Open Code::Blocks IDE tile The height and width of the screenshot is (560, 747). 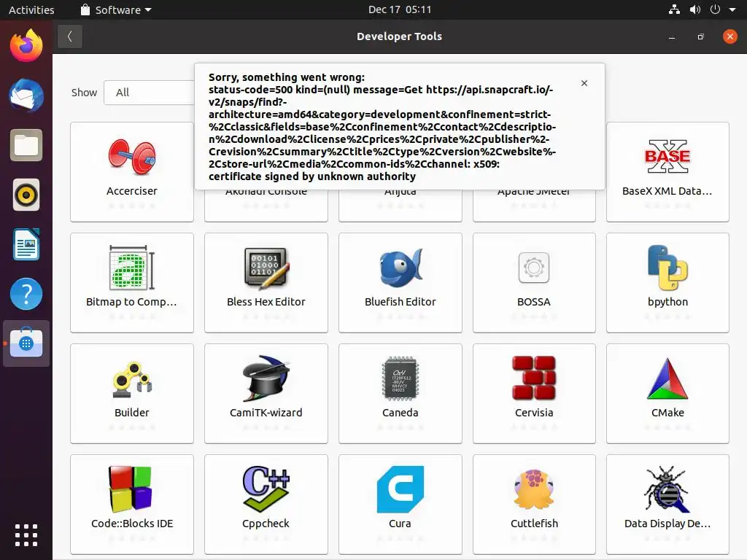click(x=132, y=505)
